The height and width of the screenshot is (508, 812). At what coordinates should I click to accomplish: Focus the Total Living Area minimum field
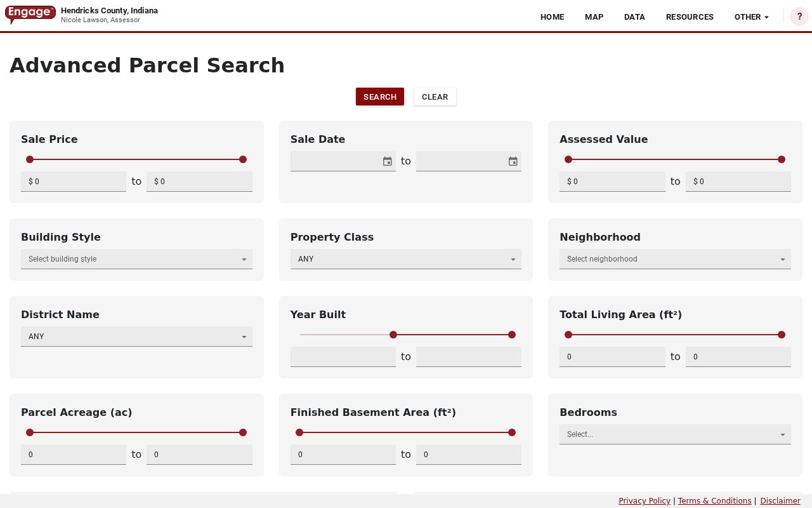coord(612,357)
